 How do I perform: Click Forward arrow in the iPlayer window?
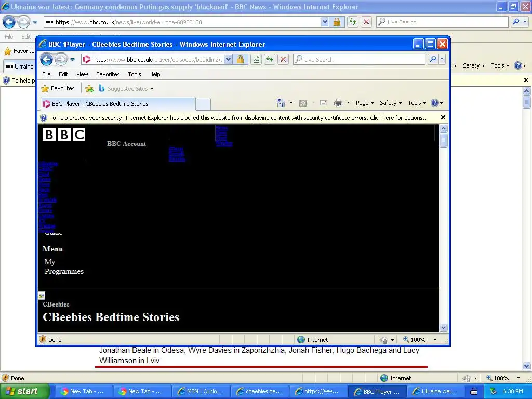[x=61, y=60]
